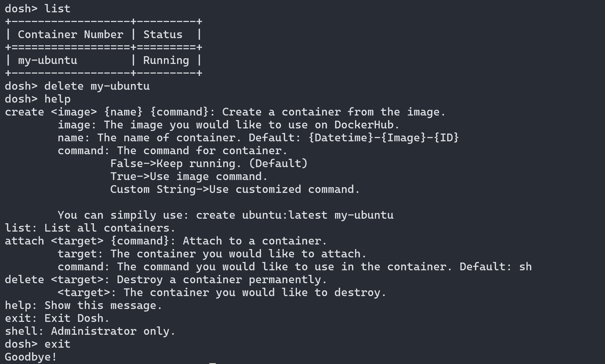Click the 'True->Use image command.' line
The height and width of the screenshot is (364, 605).
189,177
